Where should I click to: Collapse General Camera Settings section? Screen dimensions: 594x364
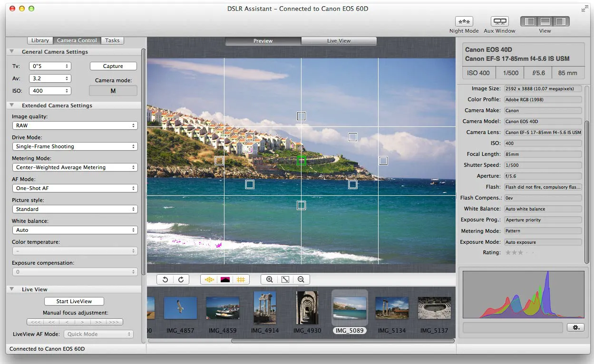tap(11, 52)
